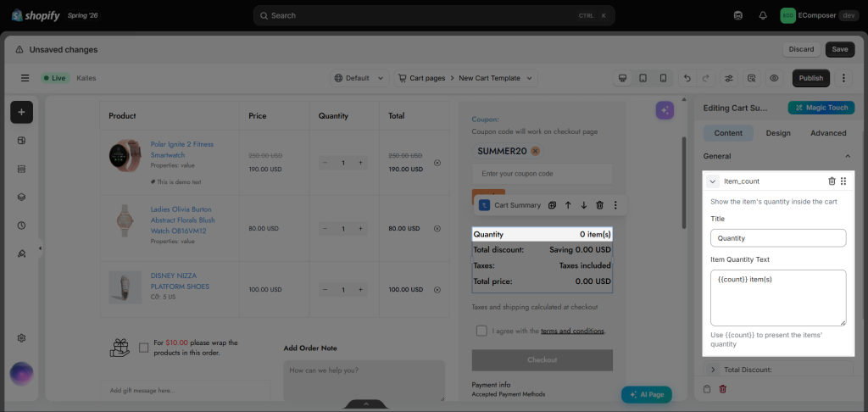
Task: Open the search inspect icon in toolbar
Action: (752, 78)
